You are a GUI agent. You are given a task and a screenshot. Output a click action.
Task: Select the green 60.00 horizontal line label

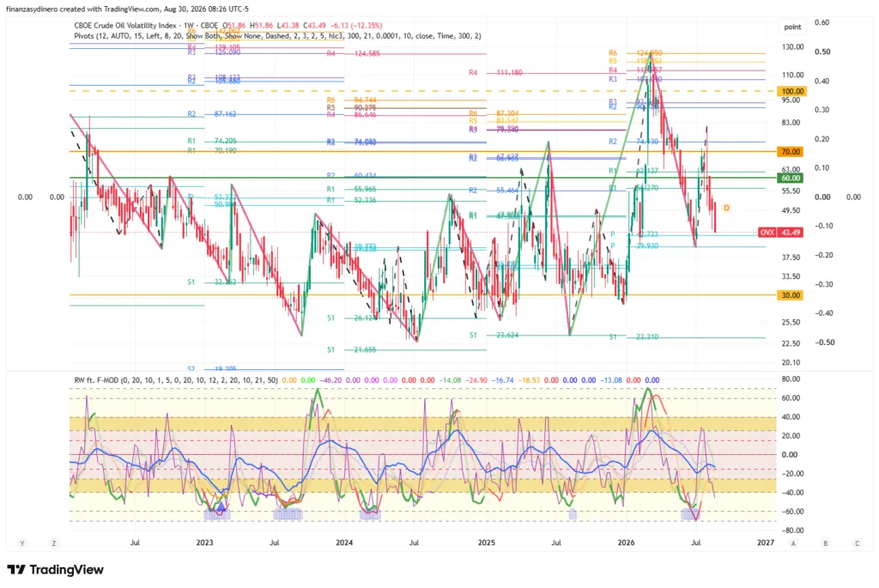pyautogui.click(x=791, y=179)
